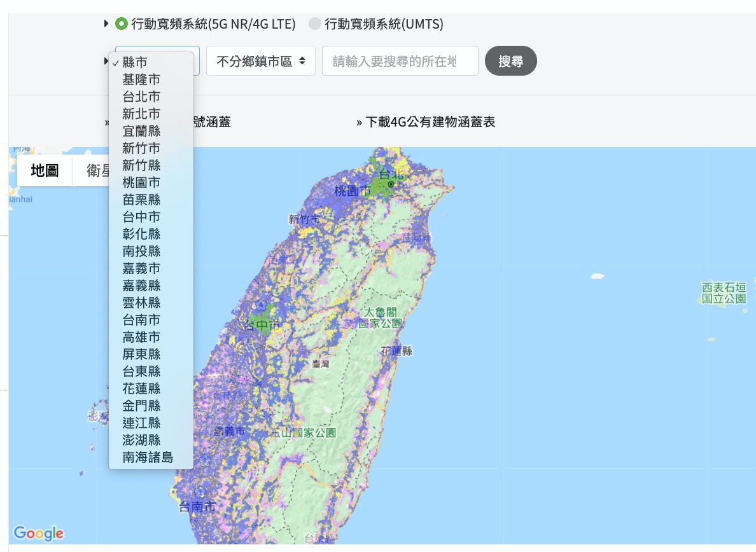Select 苗栗縣 from the county list

[151, 200]
